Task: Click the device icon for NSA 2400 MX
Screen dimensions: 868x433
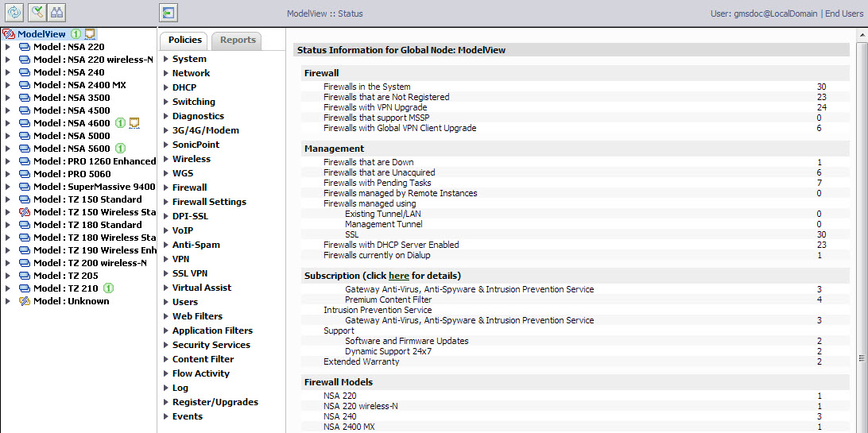Action: coord(25,85)
